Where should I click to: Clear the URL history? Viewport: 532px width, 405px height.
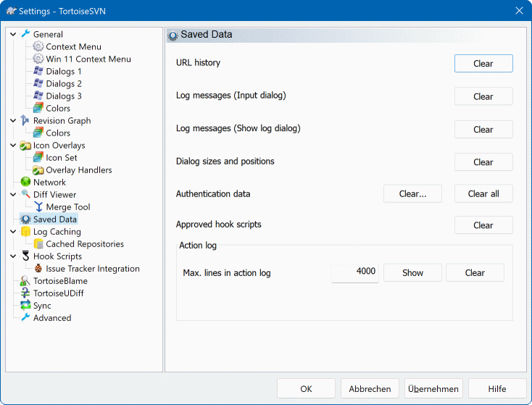pos(483,64)
